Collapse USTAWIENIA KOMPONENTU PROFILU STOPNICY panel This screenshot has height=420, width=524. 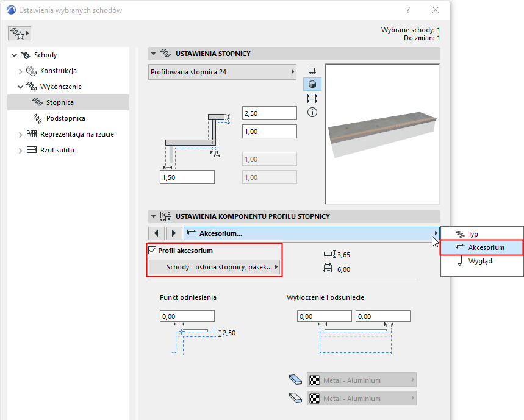pos(153,216)
